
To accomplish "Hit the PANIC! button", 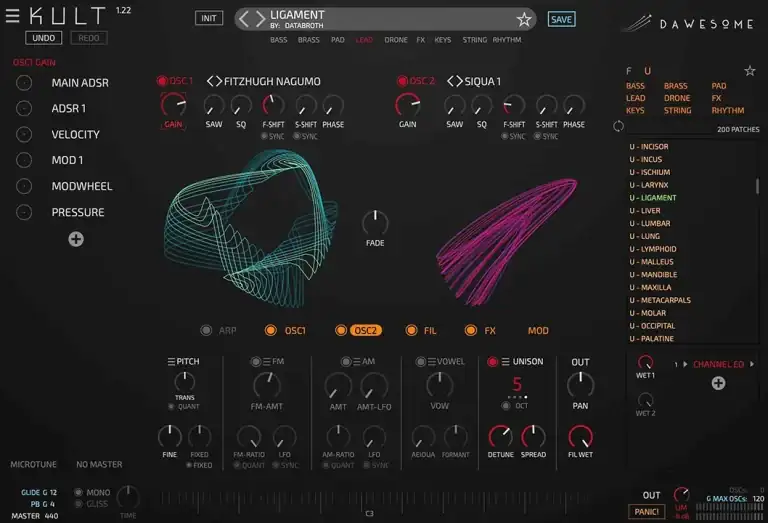I will click(647, 512).
